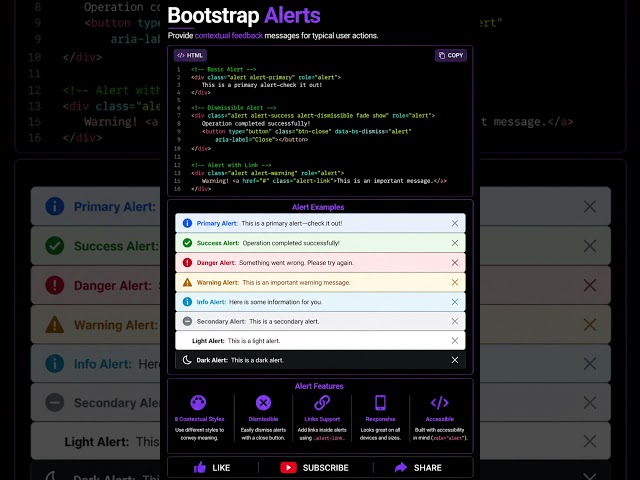Image resolution: width=640 pixels, height=480 pixels.
Task: Click the '<!-- Alert with Link -->' code comment
Action: (x=231, y=165)
